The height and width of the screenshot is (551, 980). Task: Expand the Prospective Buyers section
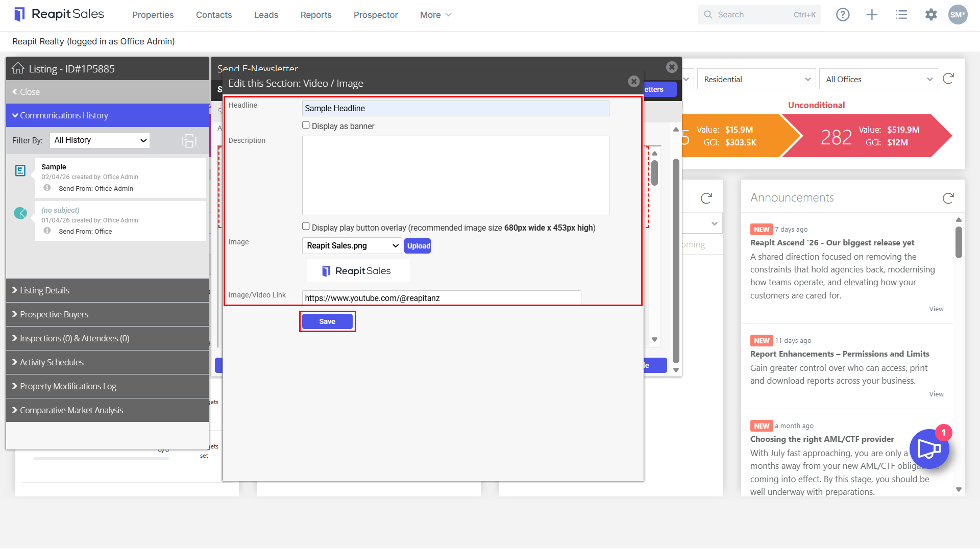(x=107, y=314)
